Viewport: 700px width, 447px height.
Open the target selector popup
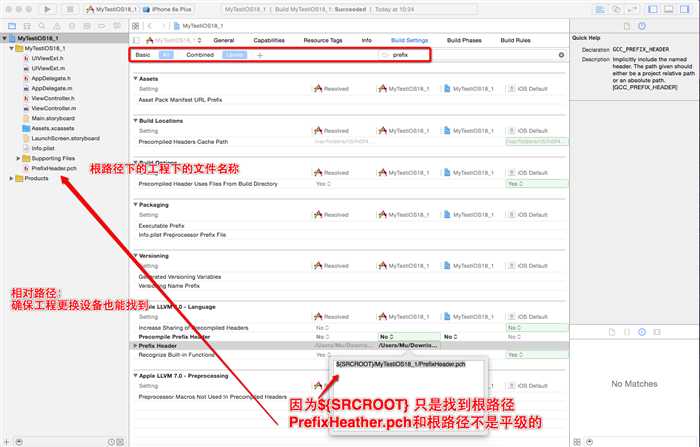point(174,40)
